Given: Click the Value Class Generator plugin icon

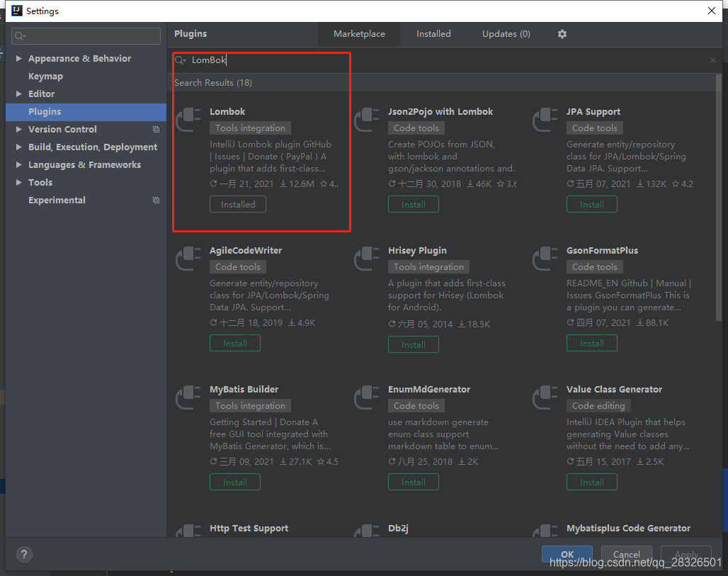Looking at the screenshot, I should click(545, 397).
